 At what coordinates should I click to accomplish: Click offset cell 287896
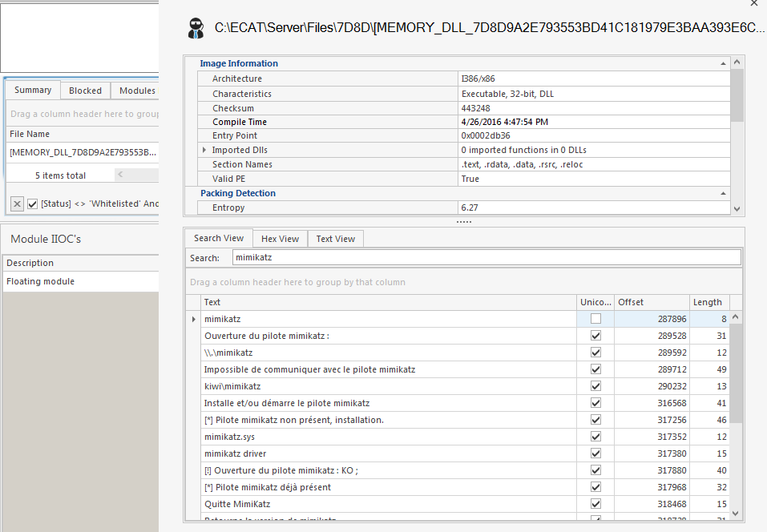(652, 319)
